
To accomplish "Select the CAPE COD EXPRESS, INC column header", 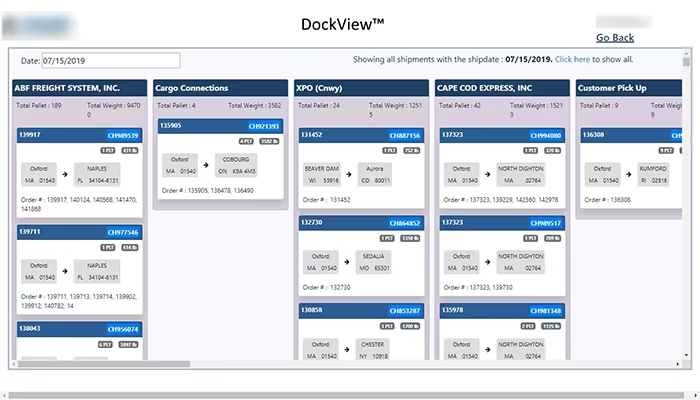I will 502,88.
